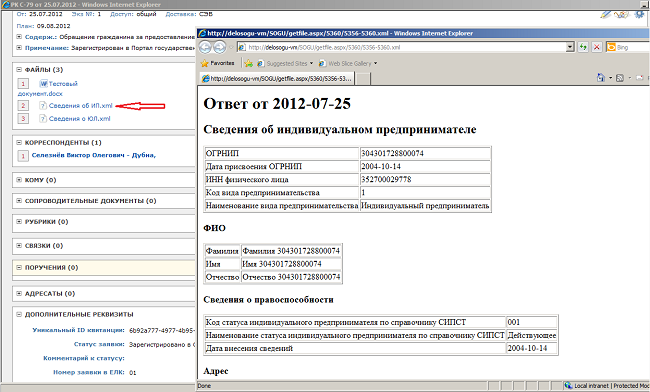
Task: Open the recent pages arrow beside Forward
Action: click(x=230, y=47)
